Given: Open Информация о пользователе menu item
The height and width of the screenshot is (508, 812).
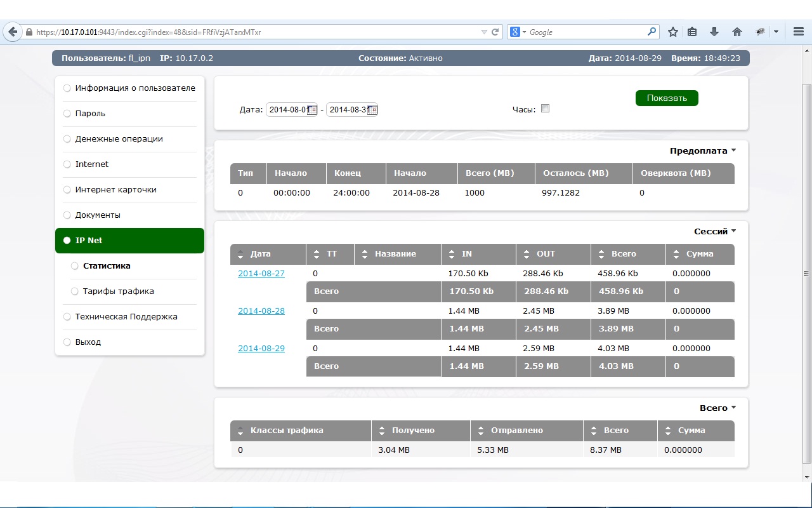Looking at the screenshot, I should [135, 88].
